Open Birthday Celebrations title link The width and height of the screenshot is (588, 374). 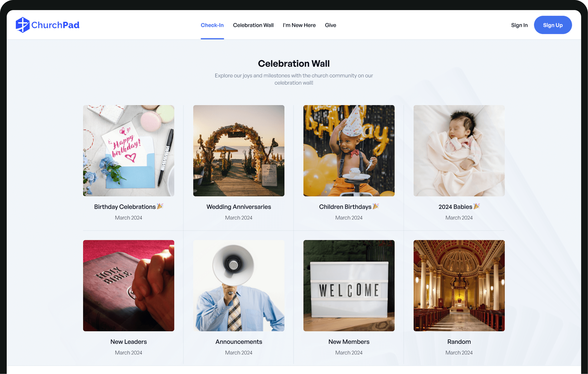click(x=125, y=207)
